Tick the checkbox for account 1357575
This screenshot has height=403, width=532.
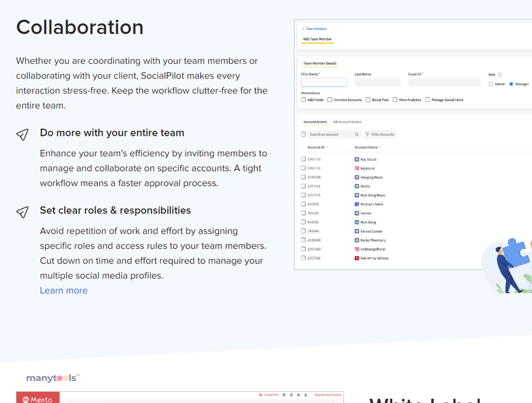(303, 195)
